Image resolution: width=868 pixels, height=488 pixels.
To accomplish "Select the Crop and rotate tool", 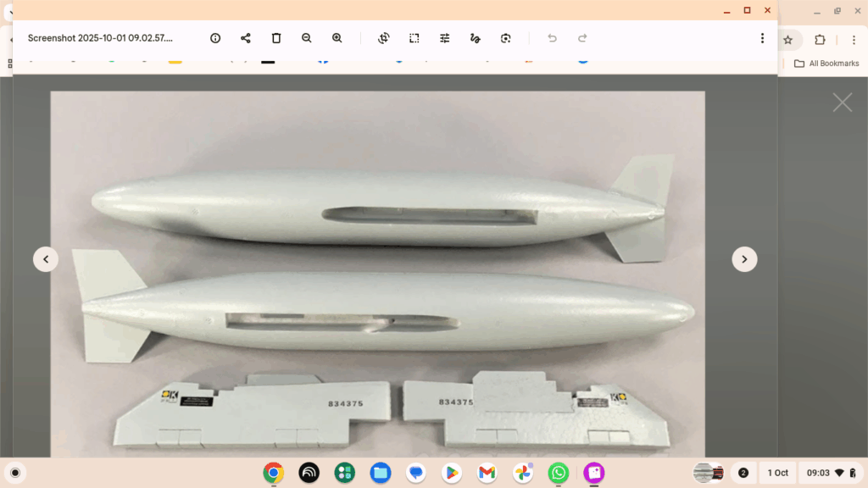I will tap(384, 38).
